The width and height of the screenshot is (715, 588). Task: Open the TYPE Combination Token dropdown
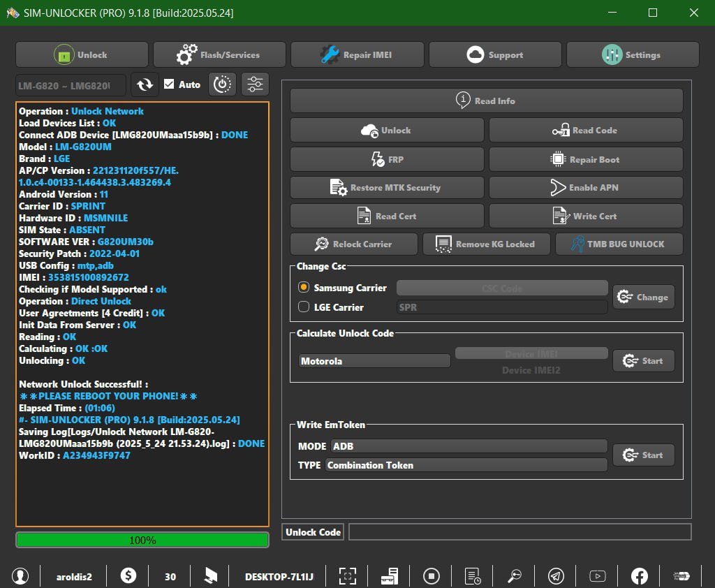pos(466,465)
